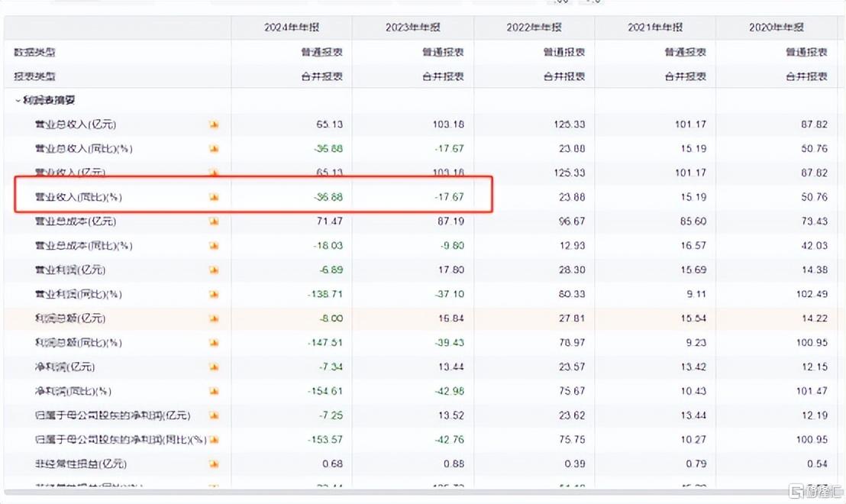This screenshot has width=846, height=504.
Task: Click the 营业总成本(亿元) row label
Action: tap(76, 221)
